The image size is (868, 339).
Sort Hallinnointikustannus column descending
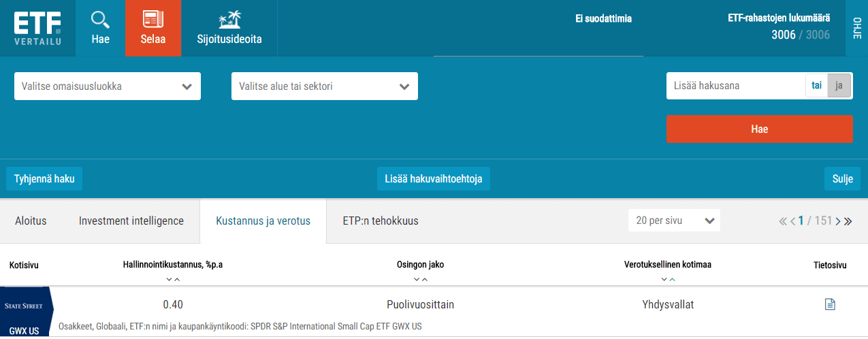(x=169, y=279)
